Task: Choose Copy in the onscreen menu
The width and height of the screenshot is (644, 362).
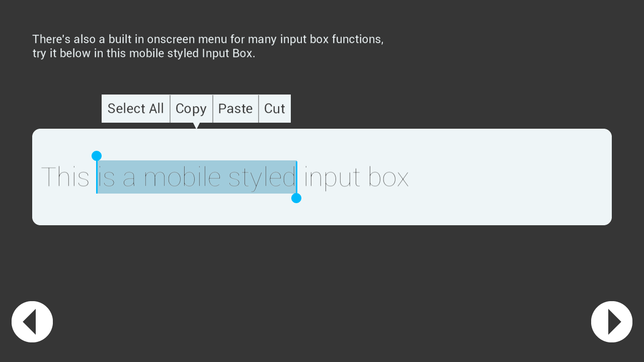Action: [191, 109]
